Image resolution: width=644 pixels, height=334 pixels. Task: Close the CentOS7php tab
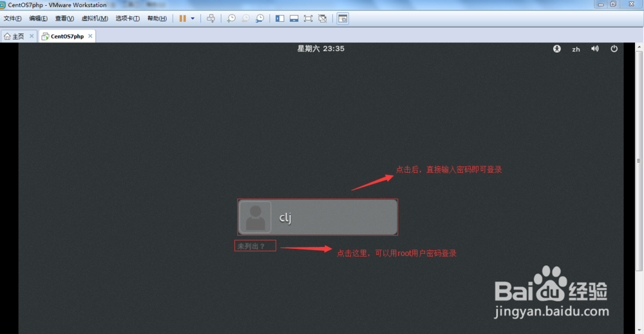point(90,36)
